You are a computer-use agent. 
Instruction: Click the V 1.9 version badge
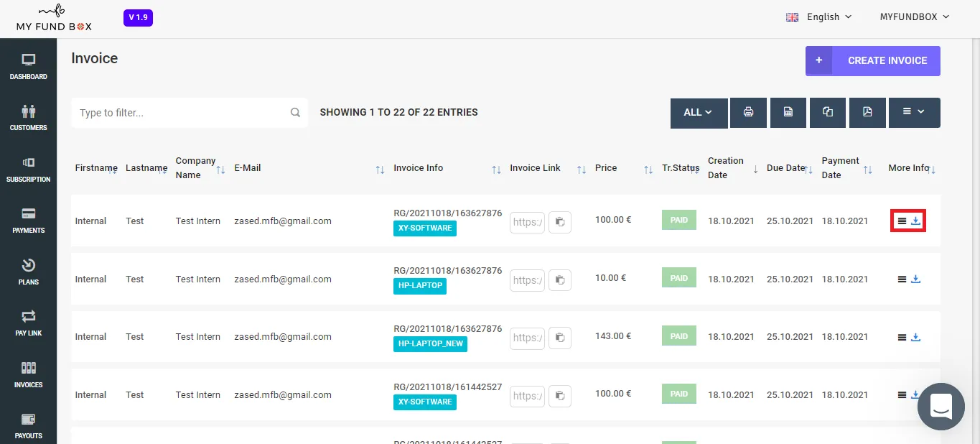pyautogui.click(x=138, y=17)
